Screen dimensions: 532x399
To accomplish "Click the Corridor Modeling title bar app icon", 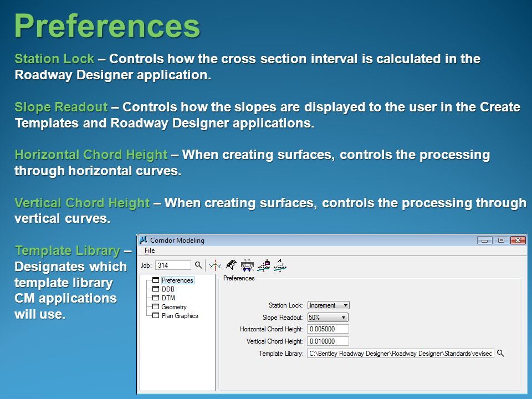I will pos(144,240).
